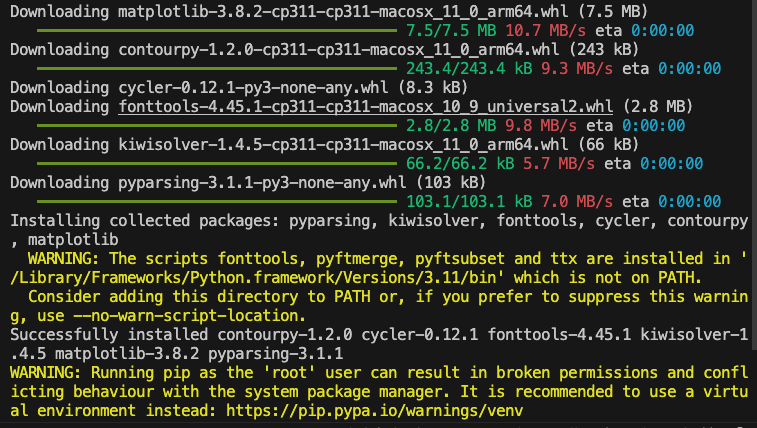Image resolution: width=757 pixels, height=428 pixels.
Task: Click the pyparsing-3.1.1 wheel filename
Action: [262, 183]
